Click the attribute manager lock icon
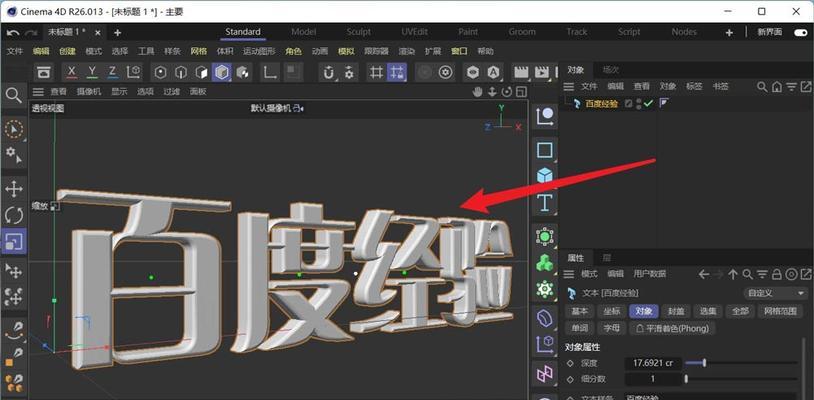Image resolution: width=814 pixels, height=400 pixels. click(x=777, y=274)
